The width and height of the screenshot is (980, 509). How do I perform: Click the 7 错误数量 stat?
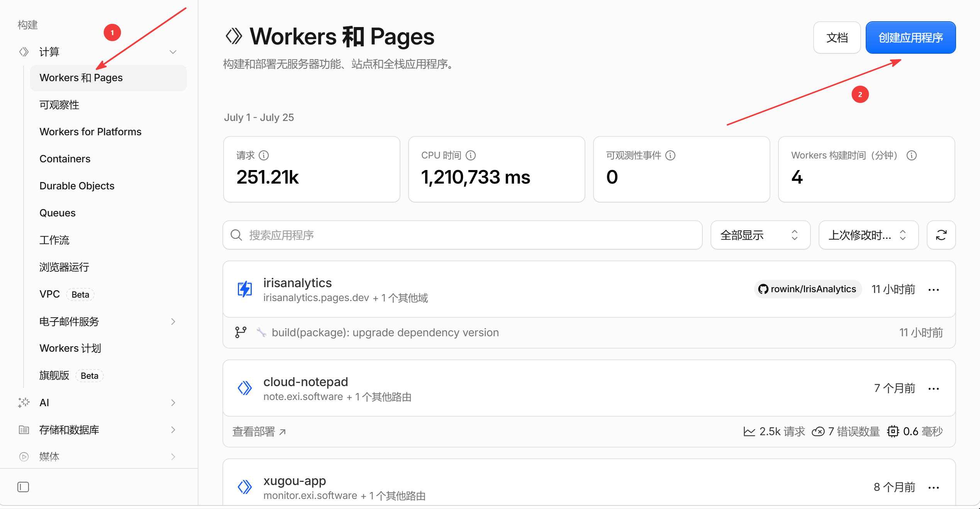coord(846,431)
